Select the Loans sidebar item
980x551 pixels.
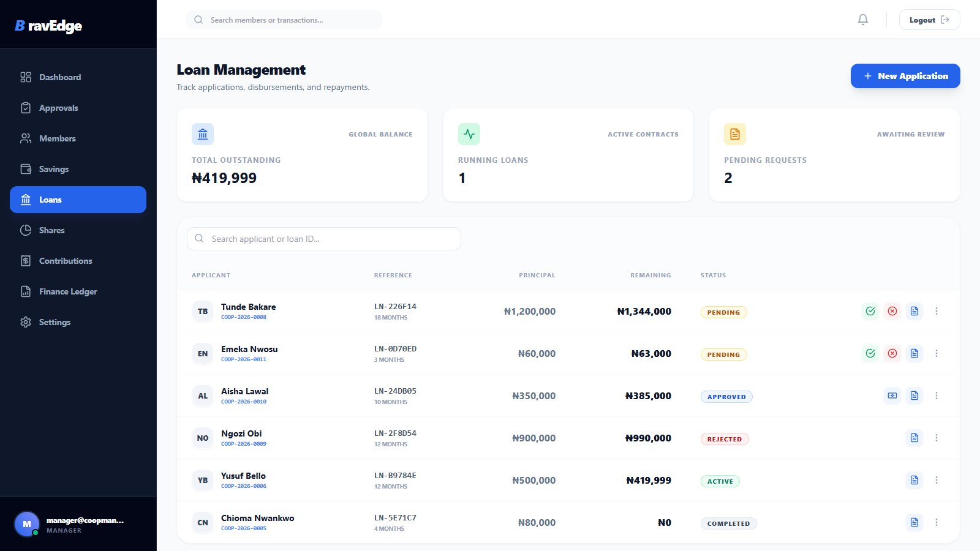(x=78, y=200)
